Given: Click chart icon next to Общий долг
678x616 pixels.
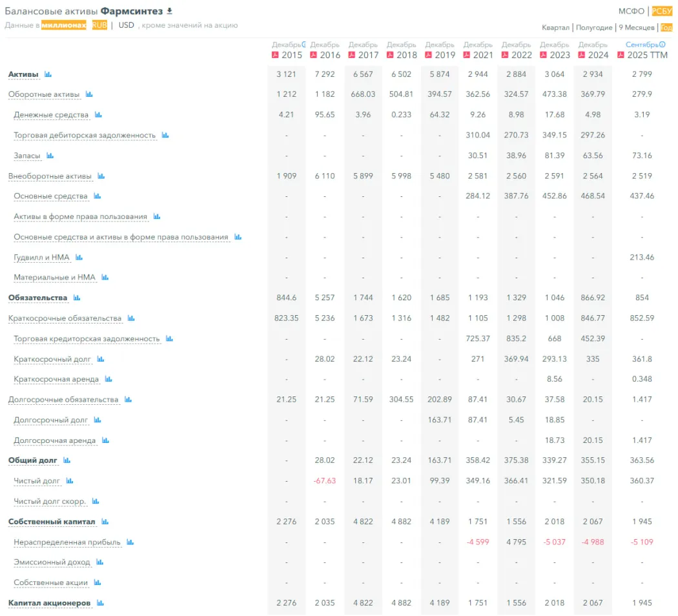Looking at the screenshot, I should 67,460.
